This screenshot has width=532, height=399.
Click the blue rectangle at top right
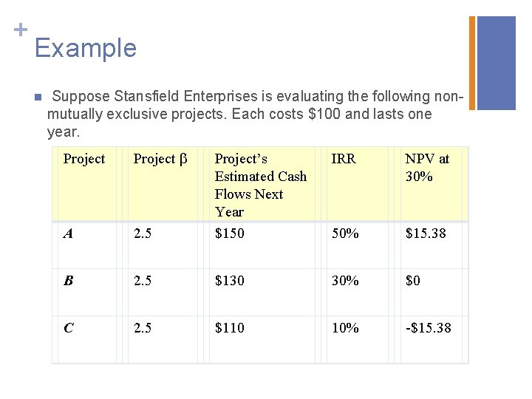coord(497,63)
